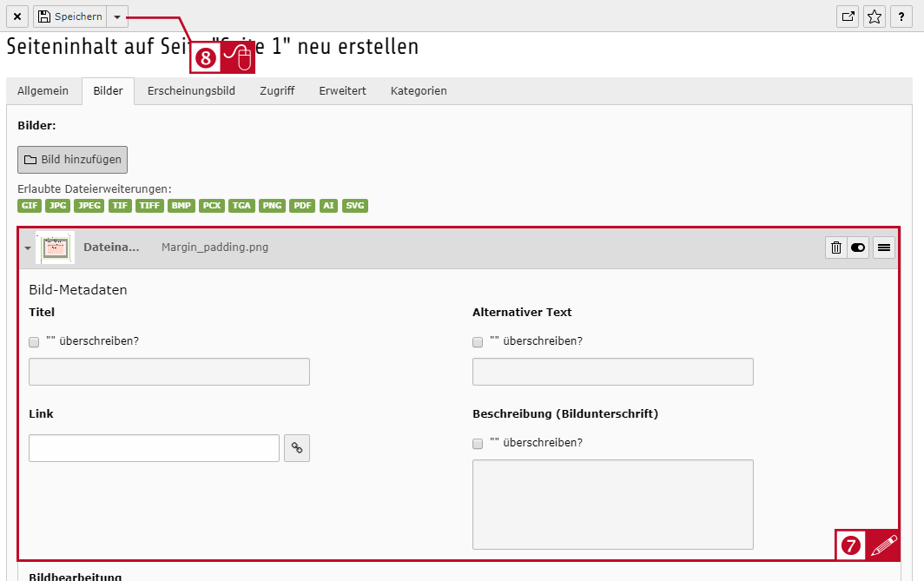
Task: Check Alternativer Text überschreiben box
Action: point(478,342)
